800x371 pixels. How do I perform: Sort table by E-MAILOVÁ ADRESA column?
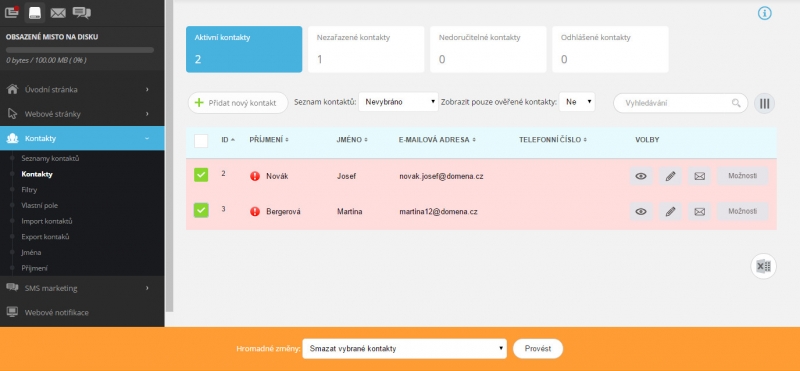437,139
